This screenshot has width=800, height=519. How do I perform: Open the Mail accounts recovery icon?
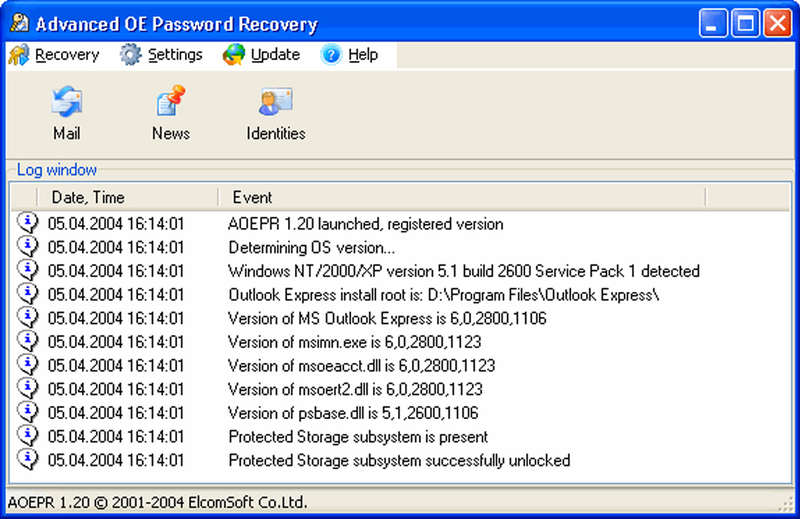click(x=67, y=102)
